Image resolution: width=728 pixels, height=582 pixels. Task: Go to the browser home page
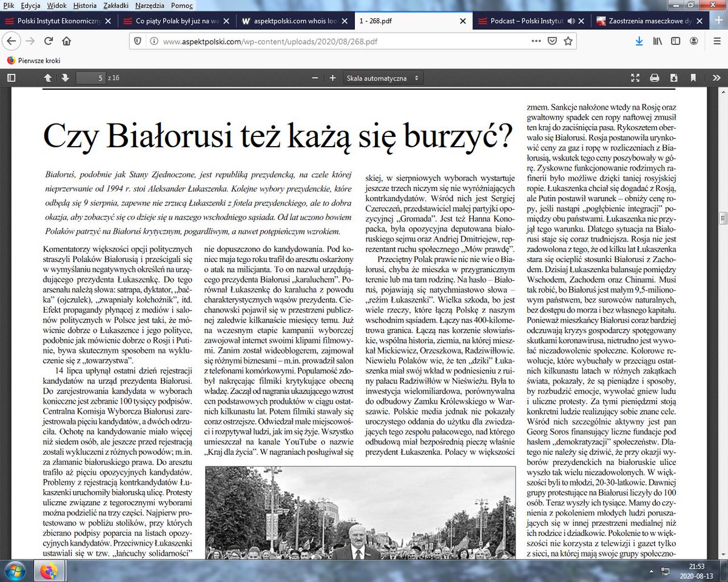(x=67, y=41)
